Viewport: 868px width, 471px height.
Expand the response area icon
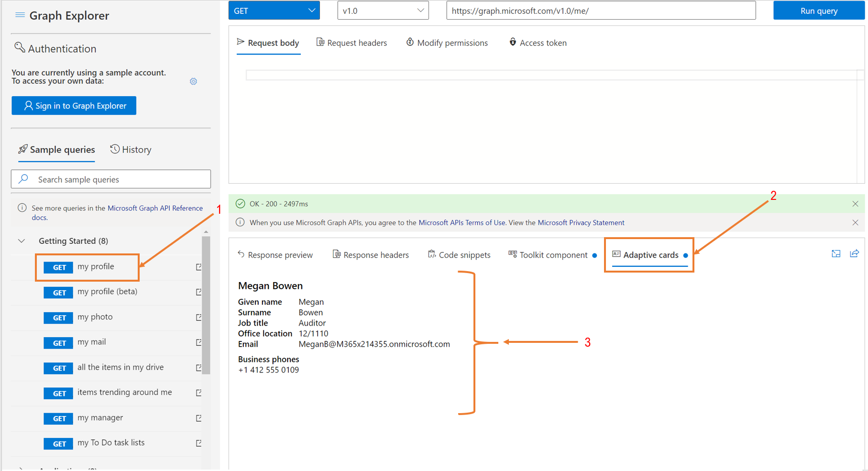(x=836, y=254)
